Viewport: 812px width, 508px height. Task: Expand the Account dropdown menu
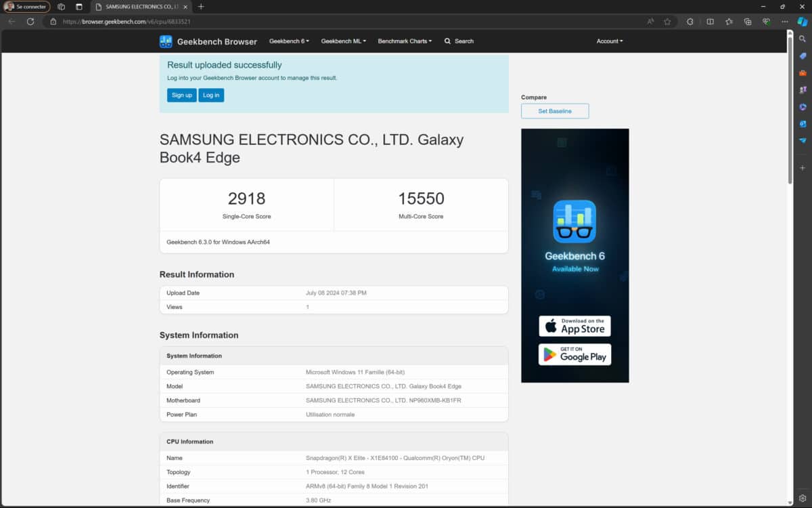tap(610, 41)
